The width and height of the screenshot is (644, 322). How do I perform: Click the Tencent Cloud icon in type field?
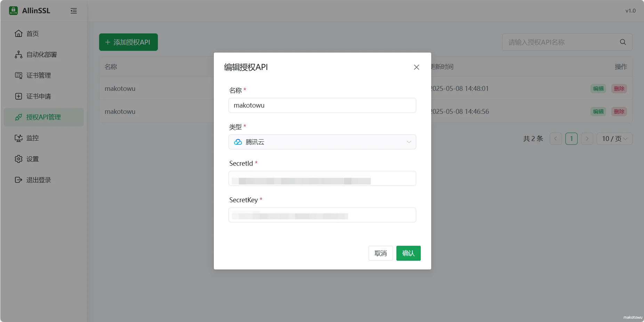point(238,142)
